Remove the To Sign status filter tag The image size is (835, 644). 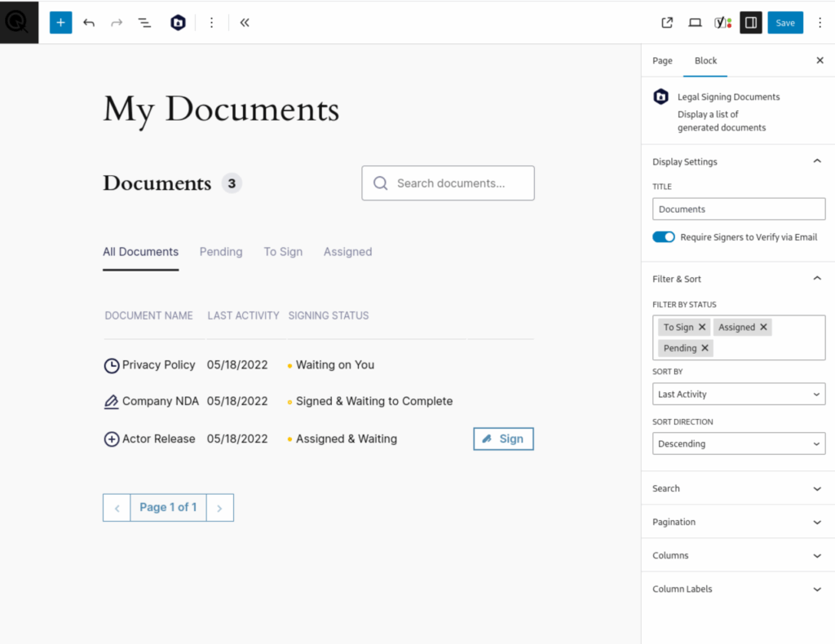click(702, 327)
